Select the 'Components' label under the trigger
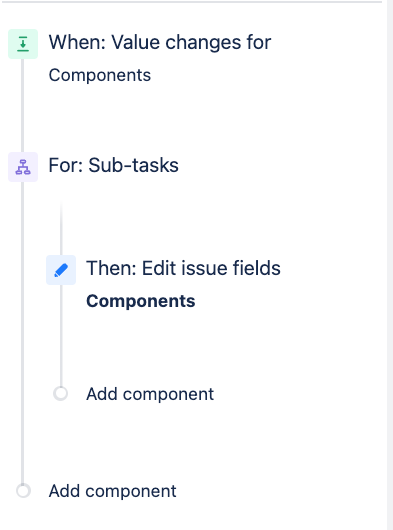Viewport: 393px width, 530px height. (x=100, y=75)
